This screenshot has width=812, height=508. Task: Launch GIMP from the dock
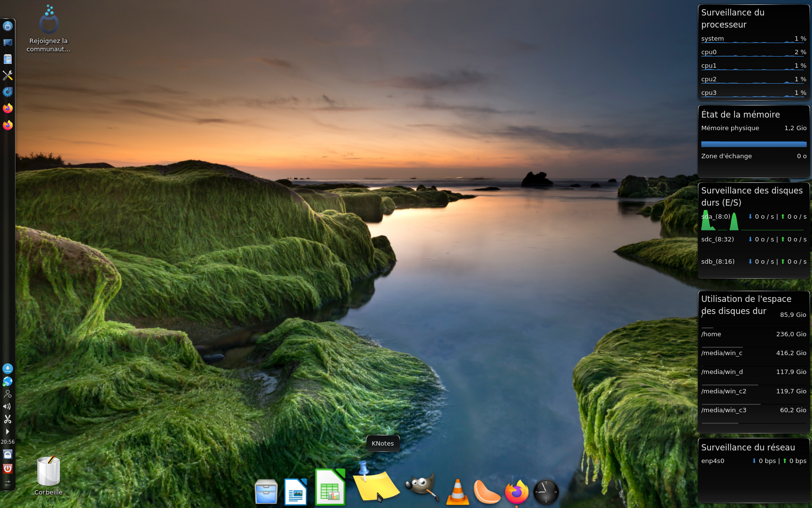coord(421,488)
